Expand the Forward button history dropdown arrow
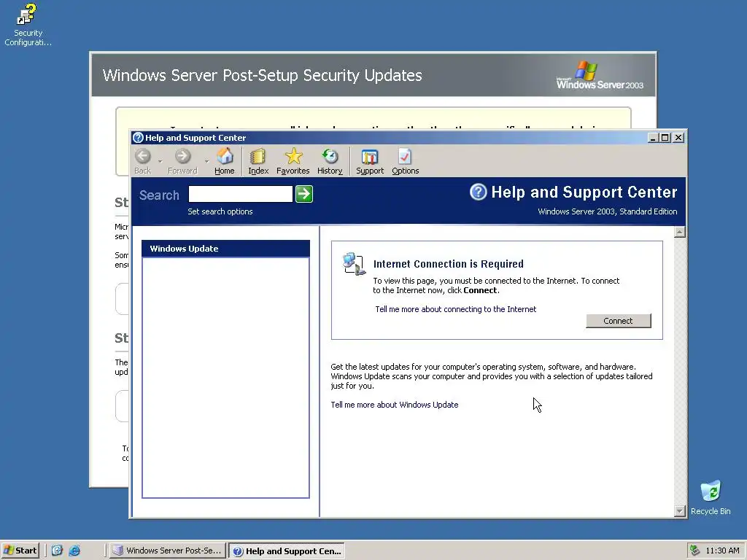This screenshot has height=560, width=747. 206,161
